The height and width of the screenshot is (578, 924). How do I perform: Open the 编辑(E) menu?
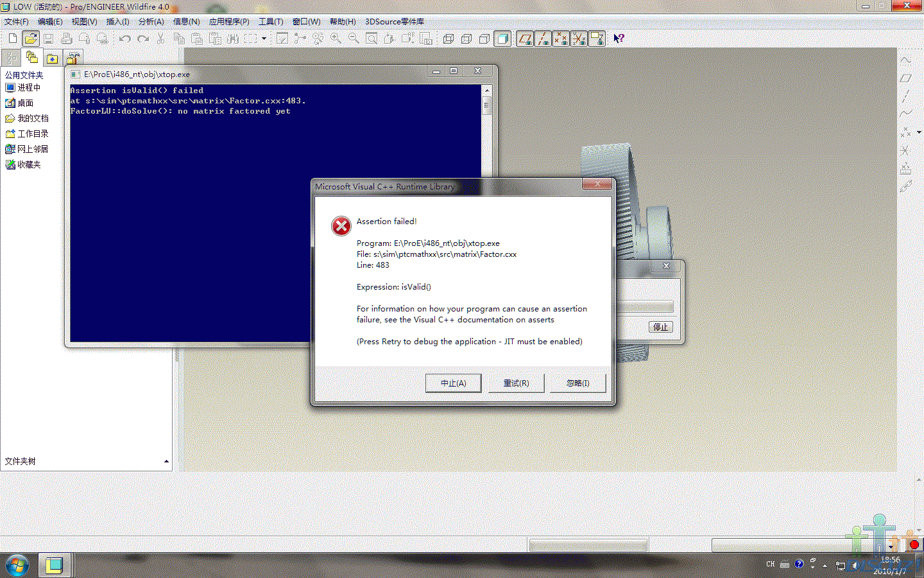[x=50, y=22]
